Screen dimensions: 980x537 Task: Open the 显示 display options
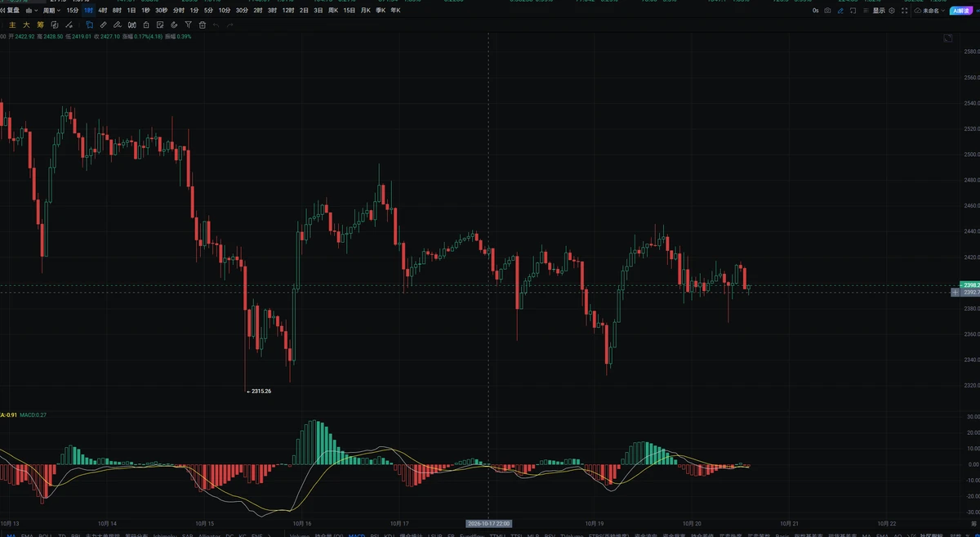[x=879, y=11]
